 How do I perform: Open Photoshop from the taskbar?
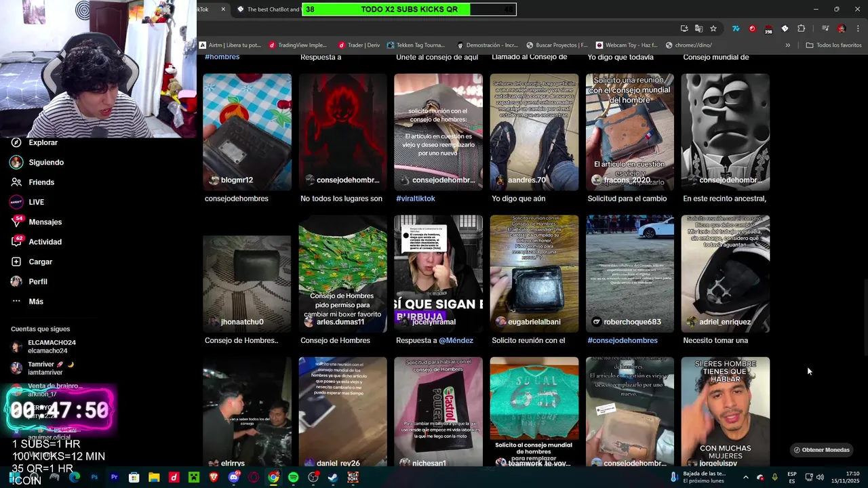pos(94,477)
